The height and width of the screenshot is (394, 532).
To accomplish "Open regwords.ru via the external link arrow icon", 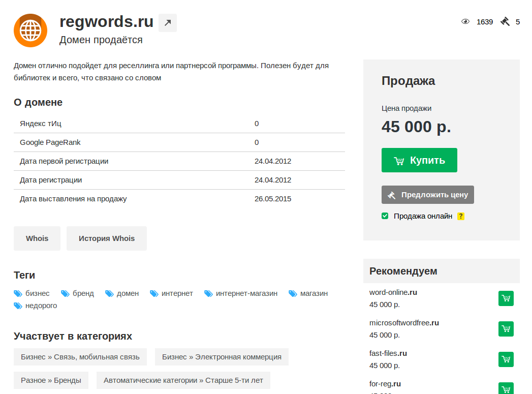I will click(x=167, y=23).
